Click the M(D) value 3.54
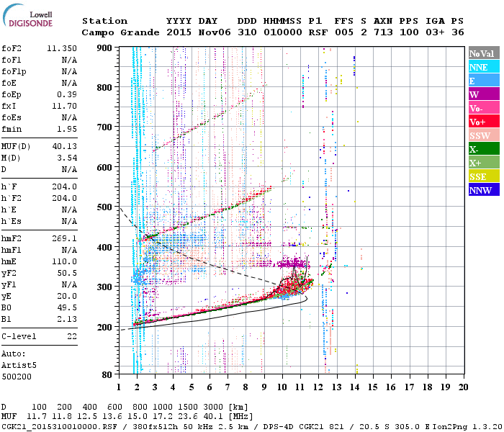Screen dimensions: 504x432 67,158
